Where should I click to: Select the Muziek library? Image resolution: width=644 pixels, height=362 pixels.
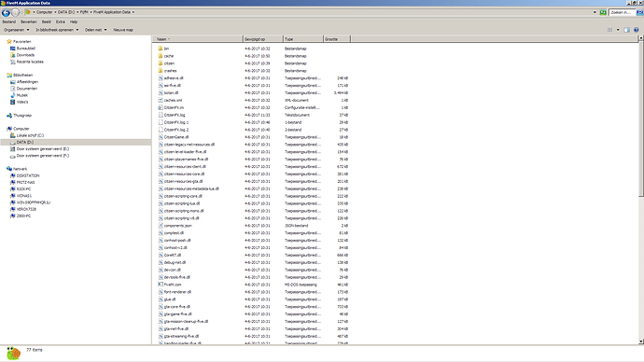click(x=19, y=95)
